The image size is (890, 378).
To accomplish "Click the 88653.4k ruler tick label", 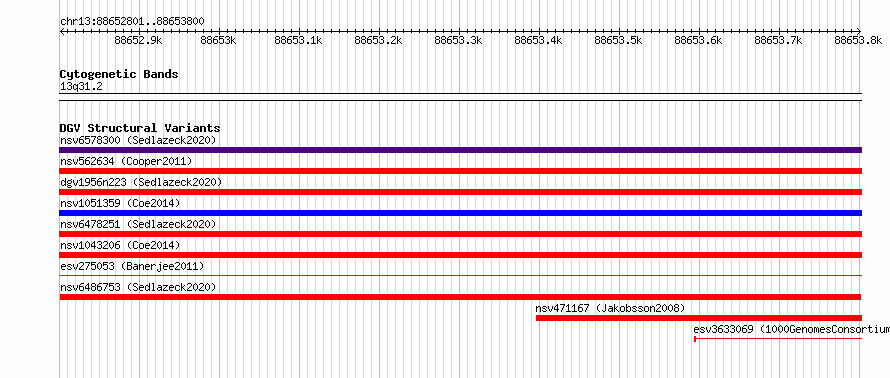I will (539, 40).
